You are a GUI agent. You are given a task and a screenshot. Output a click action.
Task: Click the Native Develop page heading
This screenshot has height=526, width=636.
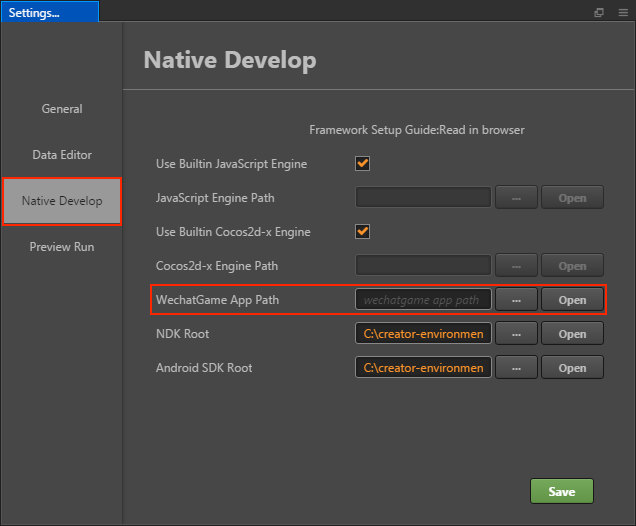click(x=230, y=60)
